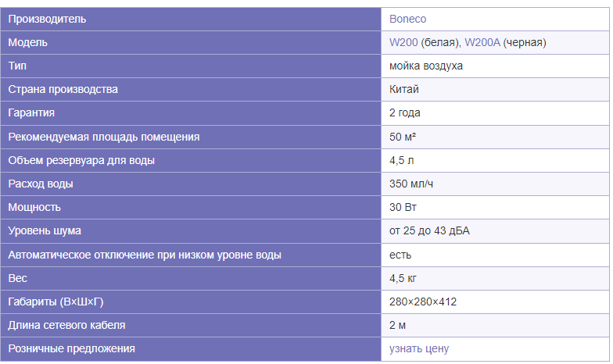Click the '350 мл/ч' water consumption value
Screen dimensions: 613x364
tap(411, 184)
